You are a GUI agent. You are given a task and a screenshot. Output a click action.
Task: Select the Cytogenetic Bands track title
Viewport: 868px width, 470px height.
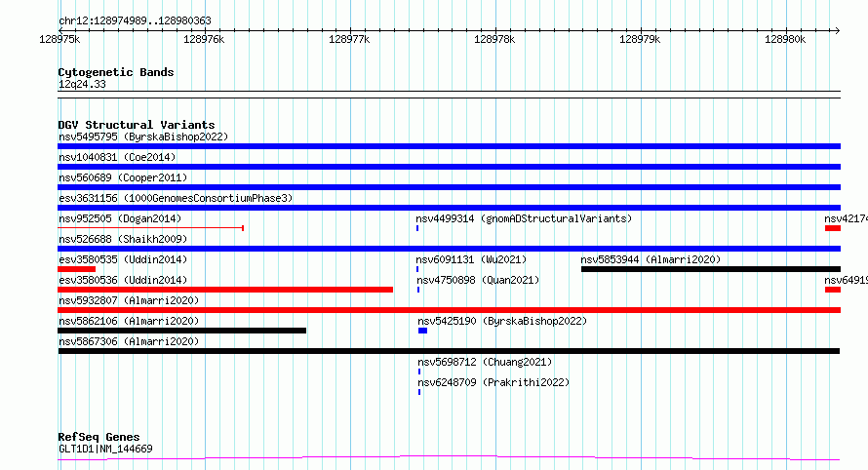[x=116, y=72]
